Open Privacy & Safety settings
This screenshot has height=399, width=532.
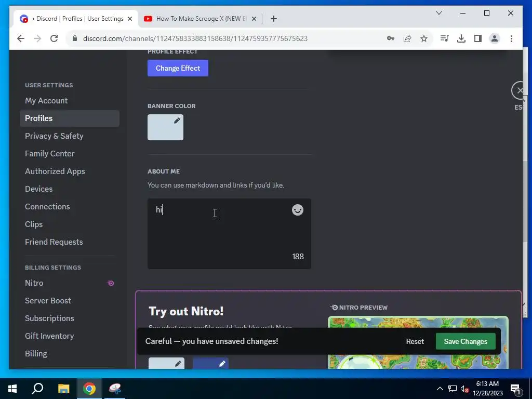[70, 136]
